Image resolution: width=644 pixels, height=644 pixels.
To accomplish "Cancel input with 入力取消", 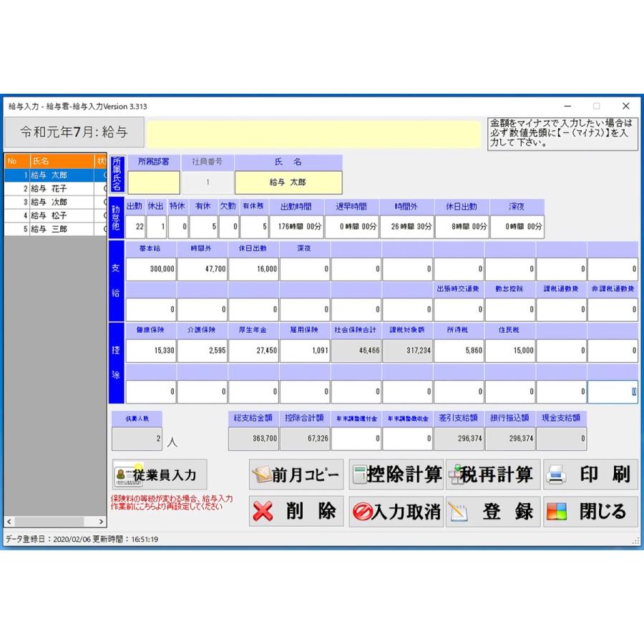I will click(x=396, y=512).
